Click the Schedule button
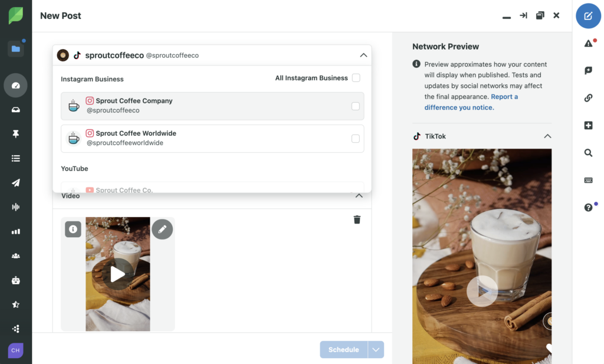Viewport: 604px width, 364px height. coord(343,350)
